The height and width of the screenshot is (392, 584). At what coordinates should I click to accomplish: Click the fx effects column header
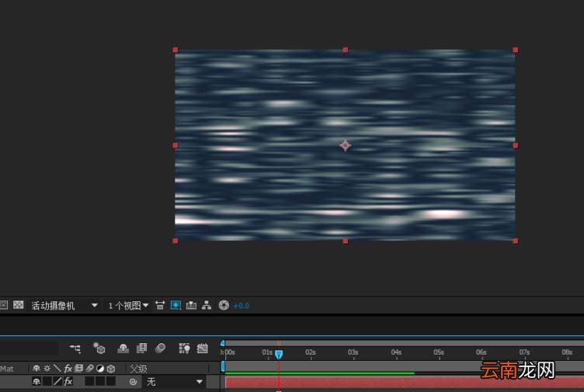[x=68, y=369]
